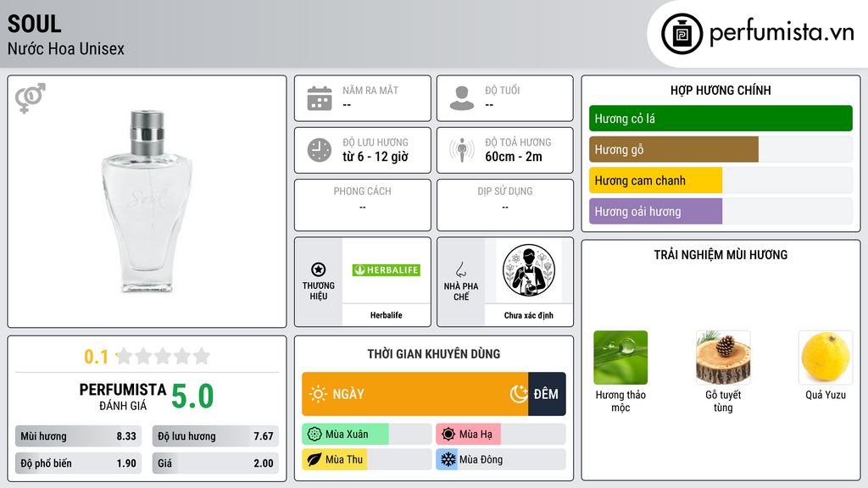Click the person icon for Độ tuổi
Image resolution: width=868 pixels, height=488 pixels.
coord(462,98)
